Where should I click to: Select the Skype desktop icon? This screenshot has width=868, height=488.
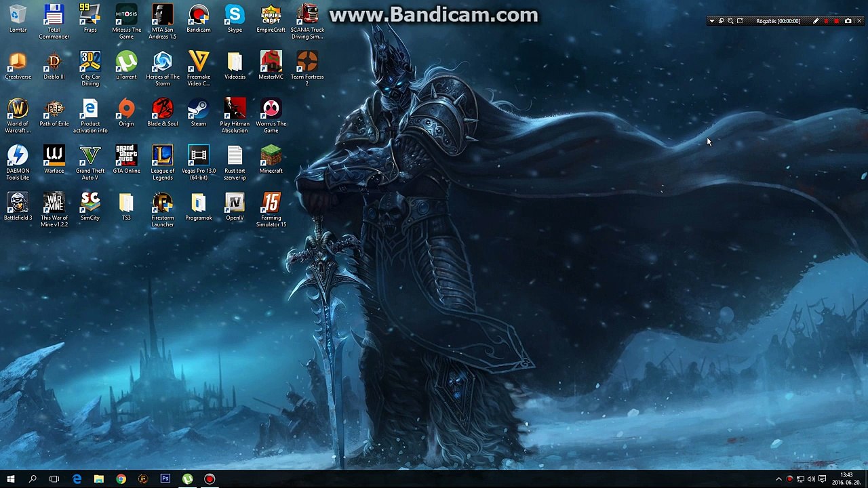click(x=235, y=19)
